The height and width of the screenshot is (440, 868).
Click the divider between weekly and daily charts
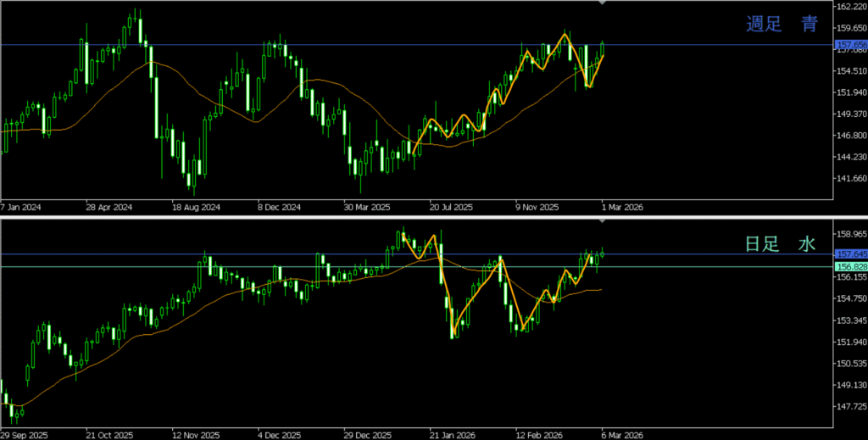(434, 217)
